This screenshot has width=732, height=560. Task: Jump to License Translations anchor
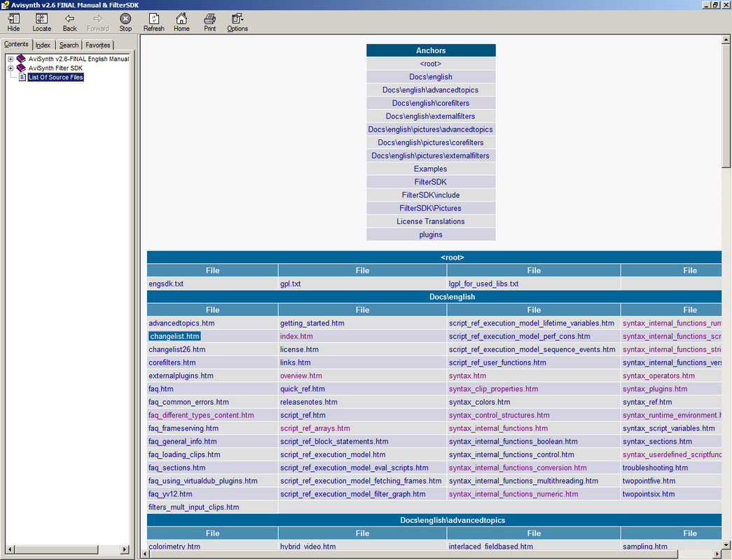(x=430, y=221)
